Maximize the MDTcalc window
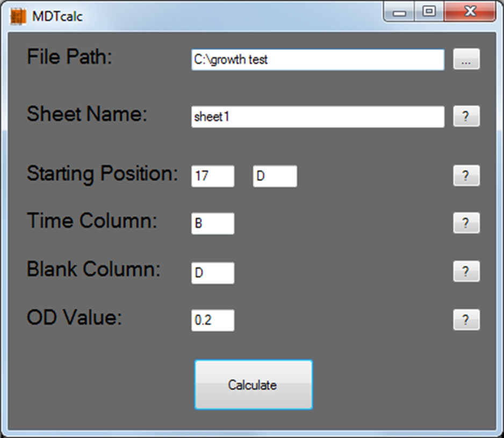This screenshot has height=438, width=504. point(429,12)
